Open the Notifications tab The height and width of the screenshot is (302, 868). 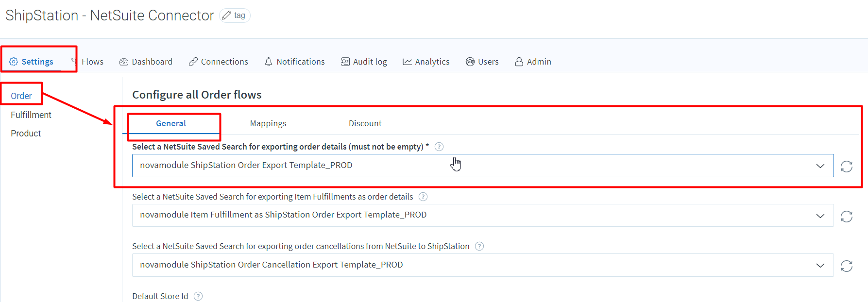[x=295, y=62]
